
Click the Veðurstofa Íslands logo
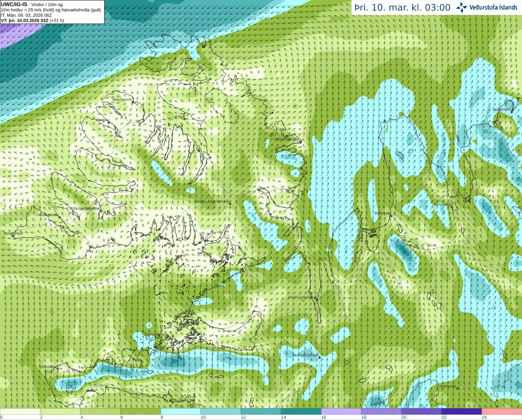click(x=487, y=7)
